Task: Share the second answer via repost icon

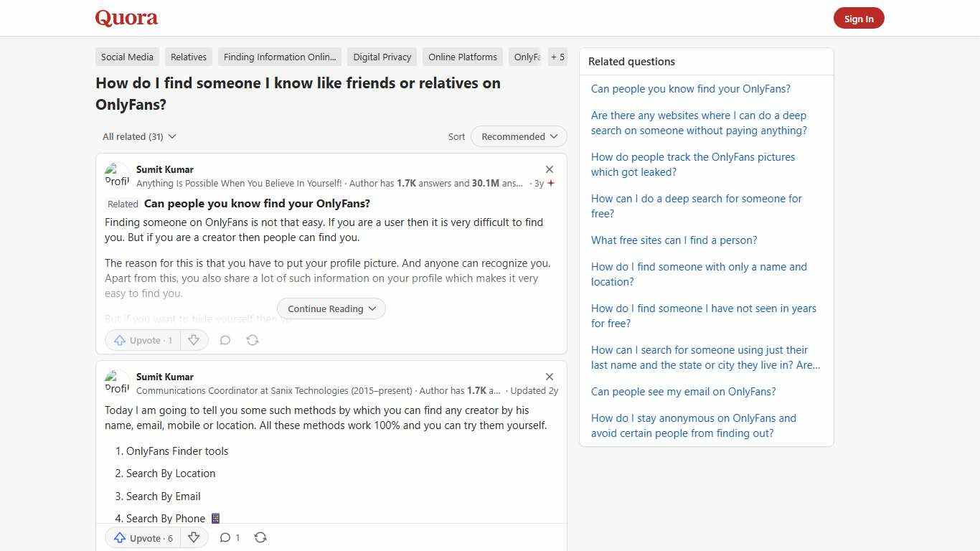Action: [260, 537]
